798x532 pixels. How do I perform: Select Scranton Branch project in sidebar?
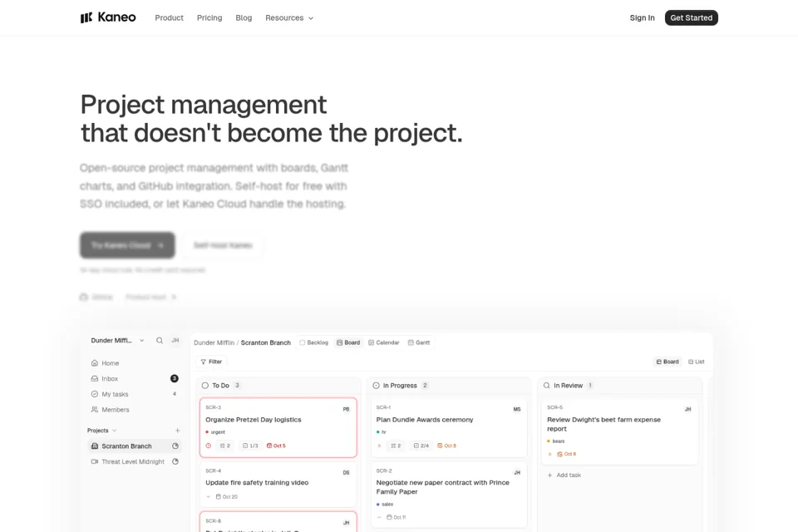135,446
